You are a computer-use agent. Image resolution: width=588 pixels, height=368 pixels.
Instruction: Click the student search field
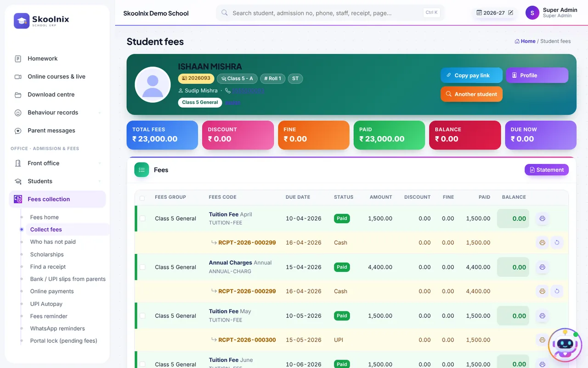[x=330, y=13]
